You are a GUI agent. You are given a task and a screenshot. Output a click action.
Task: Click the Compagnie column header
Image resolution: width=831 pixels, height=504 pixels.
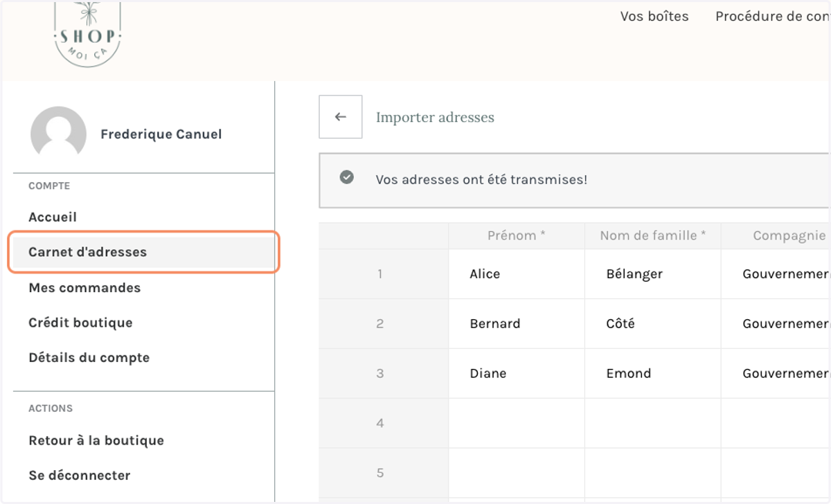(x=776, y=236)
